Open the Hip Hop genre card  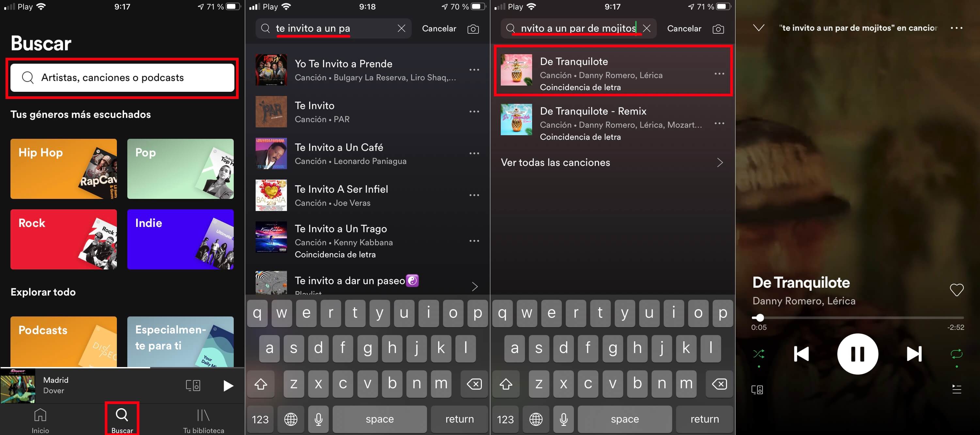pos(64,169)
